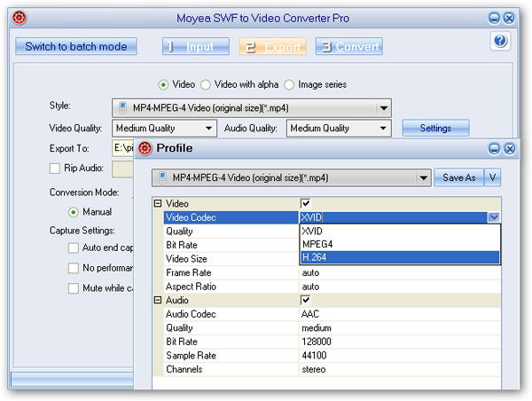
Task: Select the Video radio button
Action: point(163,84)
